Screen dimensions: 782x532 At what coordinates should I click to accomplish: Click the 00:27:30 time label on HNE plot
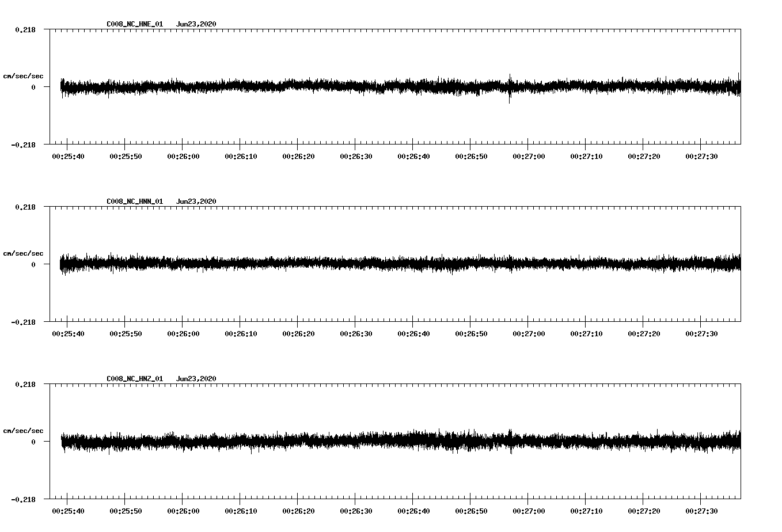[x=701, y=157]
